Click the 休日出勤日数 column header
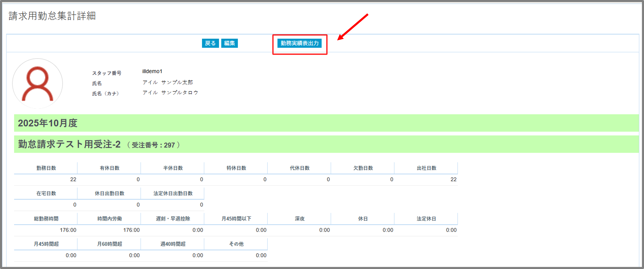This screenshot has height=269, width=644. point(110,193)
